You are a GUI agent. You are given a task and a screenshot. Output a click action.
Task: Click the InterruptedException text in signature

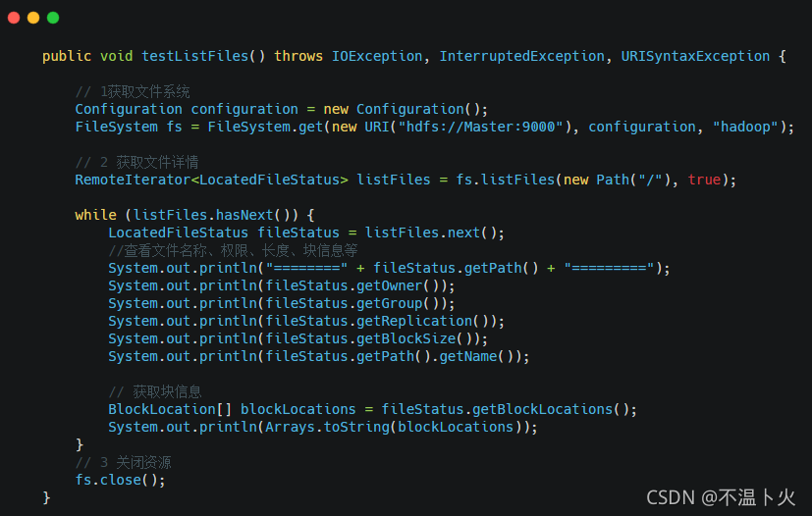point(521,56)
